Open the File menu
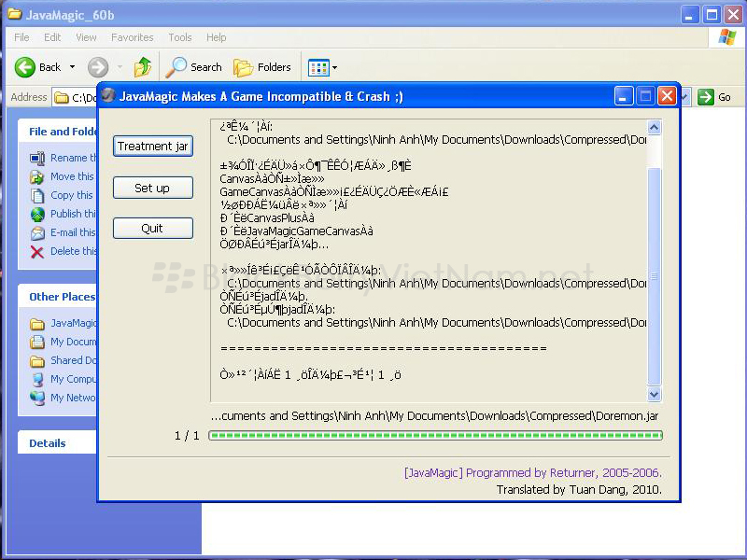The image size is (747, 560). (21, 37)
